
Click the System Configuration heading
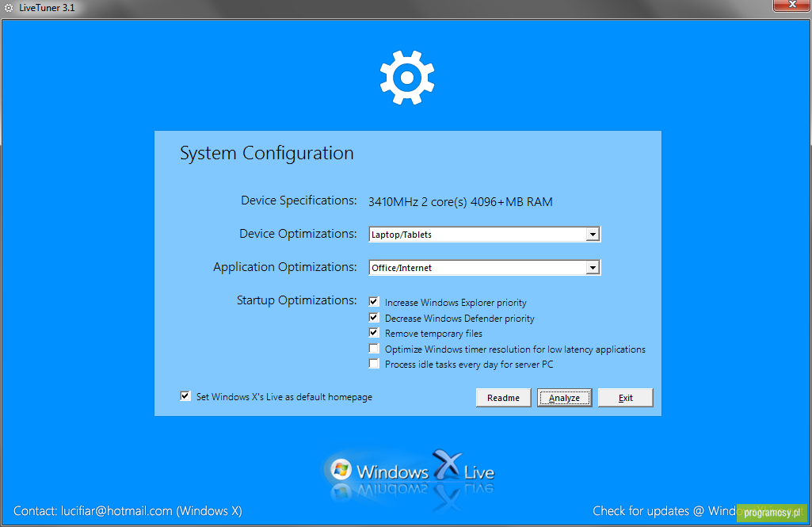pyautogui.click(x=267, y=153)
